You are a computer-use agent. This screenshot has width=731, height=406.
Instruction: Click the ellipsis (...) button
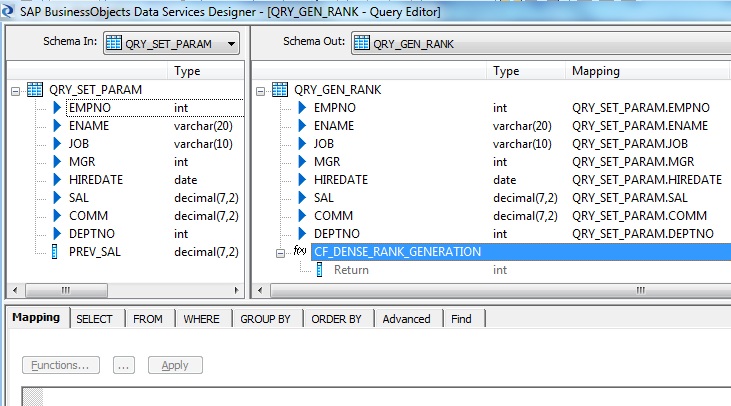point(124,365)
